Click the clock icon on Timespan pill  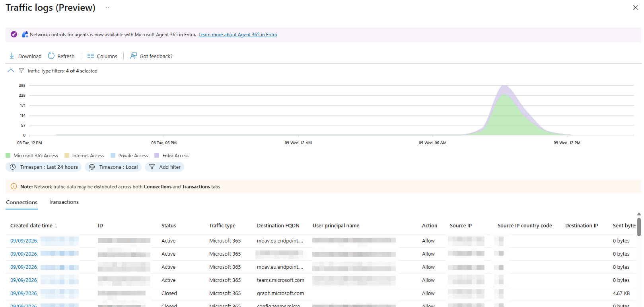(x=13, y=167)
